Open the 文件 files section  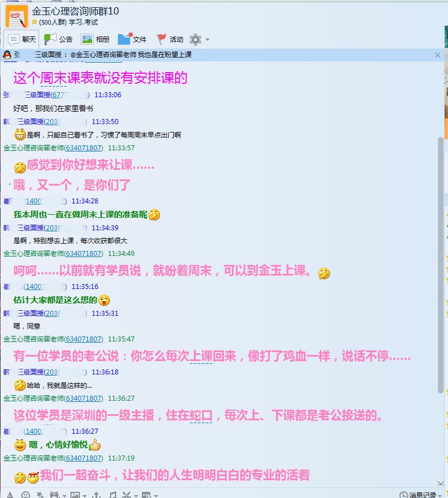[x=132, y=39]
